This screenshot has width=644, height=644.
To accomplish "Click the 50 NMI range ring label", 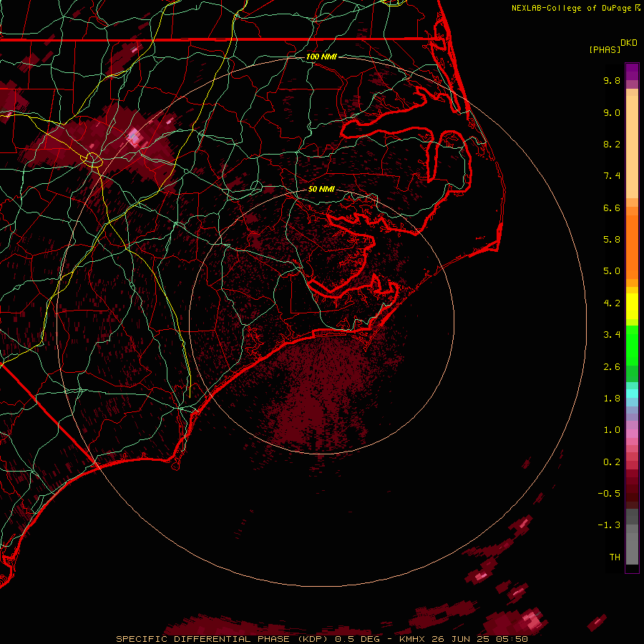I will [321, 190].
